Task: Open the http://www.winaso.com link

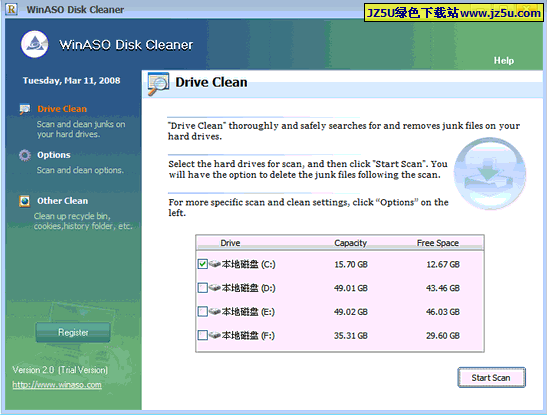Action: tap(57, 385)
